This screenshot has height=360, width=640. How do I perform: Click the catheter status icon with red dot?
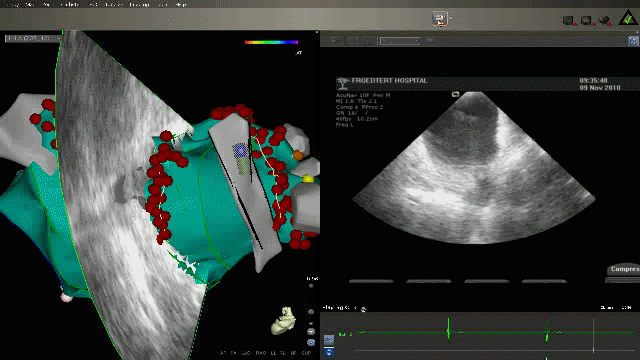(x=604, y=20)
